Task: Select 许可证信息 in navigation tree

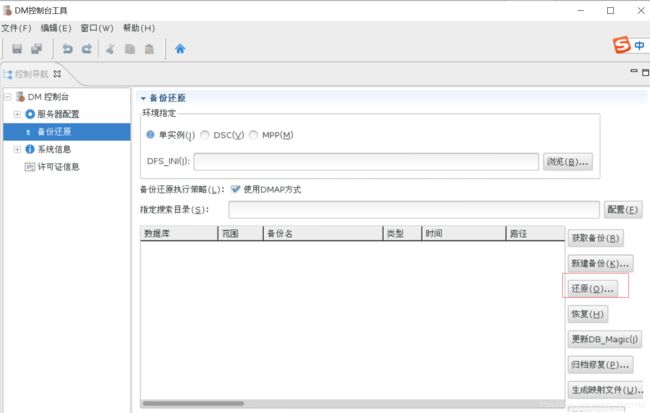Action: click(58, 167)
